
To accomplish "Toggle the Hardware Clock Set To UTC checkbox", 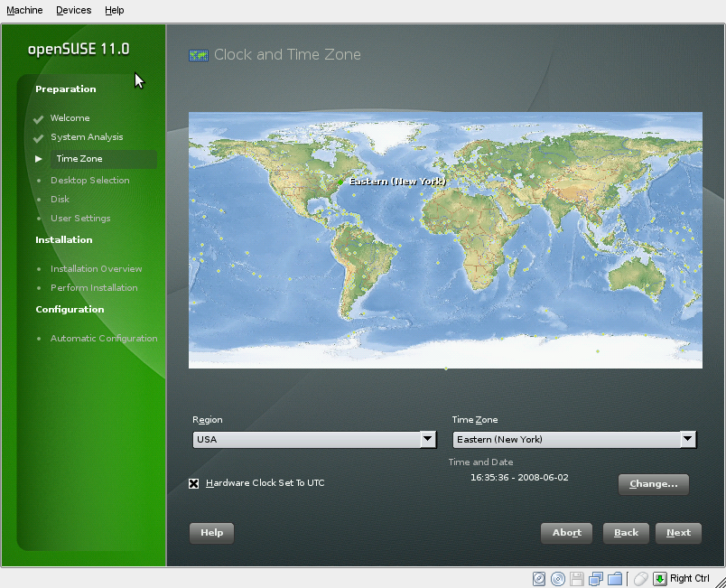I will (x=194, y=483).
